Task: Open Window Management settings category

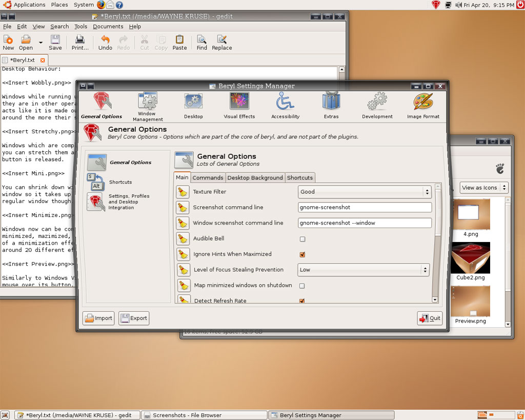Action: click(148, 107)
